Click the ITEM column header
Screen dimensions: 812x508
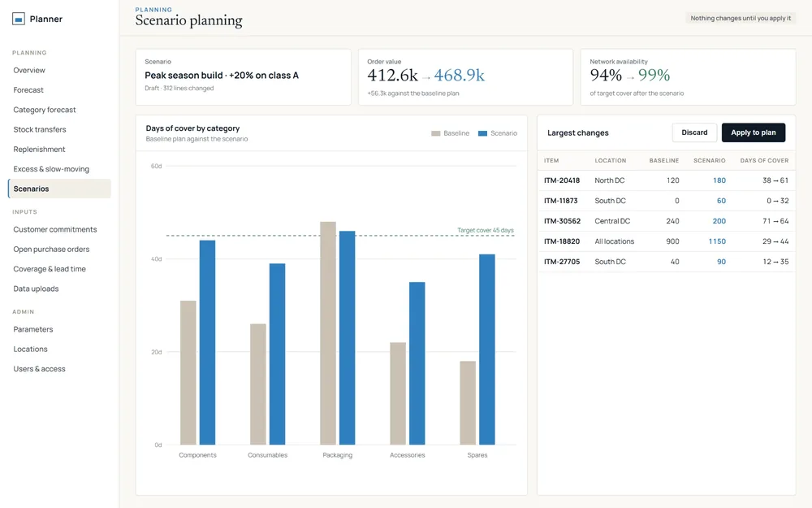coord(551,161)
